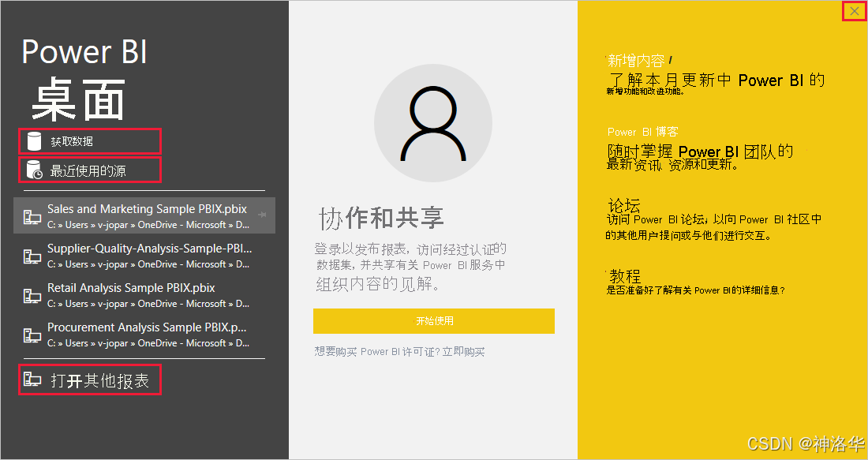Pin the Sales and Marketing Sample file
This screenshot has height=460, width=868.
click(x=262, y=215)
